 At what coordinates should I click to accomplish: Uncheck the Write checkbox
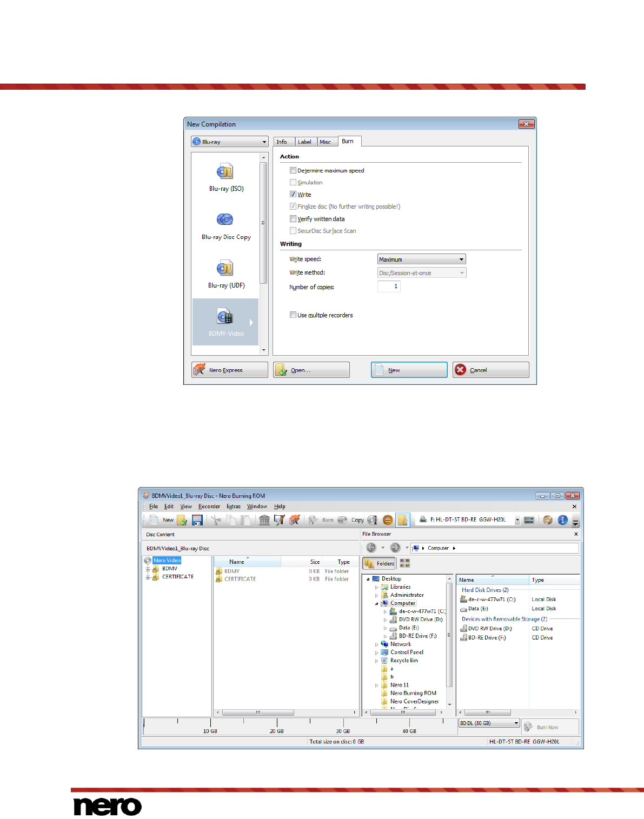pos(293,194)
